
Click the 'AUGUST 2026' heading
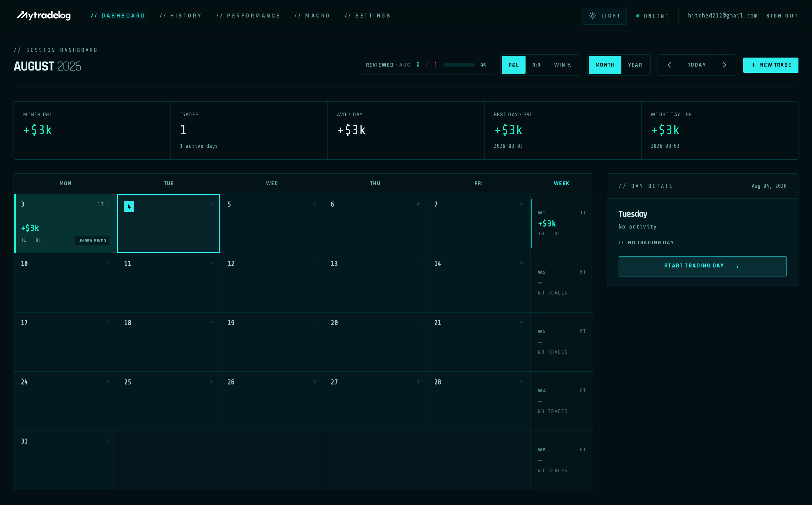pos(47,66)
